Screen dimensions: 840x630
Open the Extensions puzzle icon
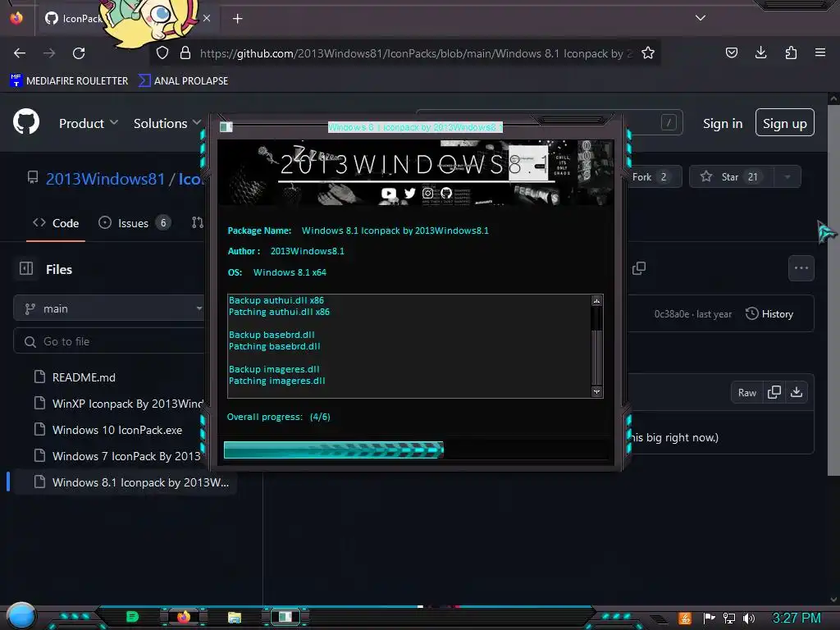click(x=791, y=52)
